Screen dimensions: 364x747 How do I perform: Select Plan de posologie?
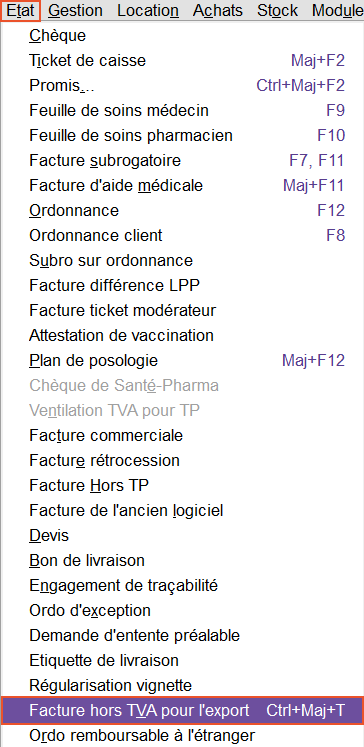[182, 361]
